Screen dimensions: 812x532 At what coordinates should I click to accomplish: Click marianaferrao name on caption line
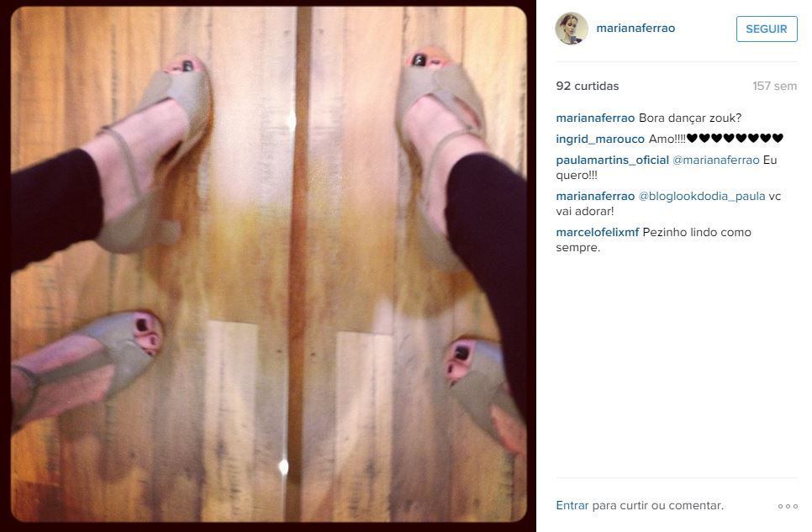pyautogui.click(x=595, y=119)
